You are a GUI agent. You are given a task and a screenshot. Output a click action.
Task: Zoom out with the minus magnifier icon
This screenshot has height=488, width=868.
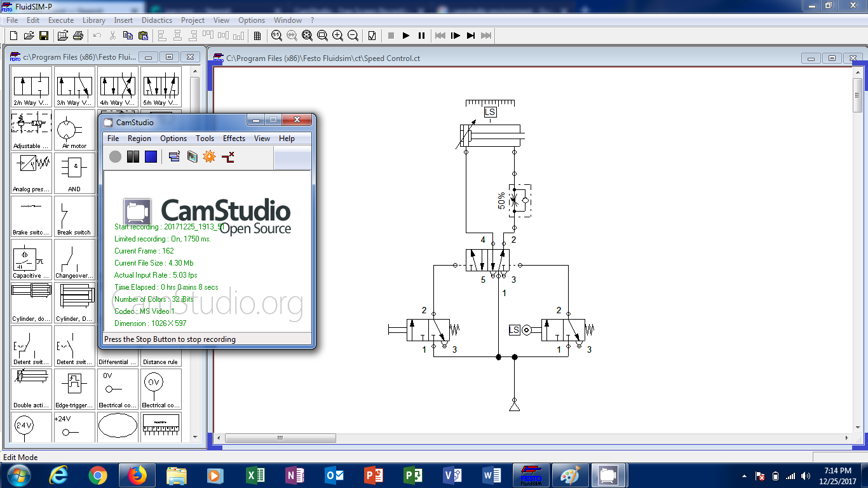pos(353,36)
